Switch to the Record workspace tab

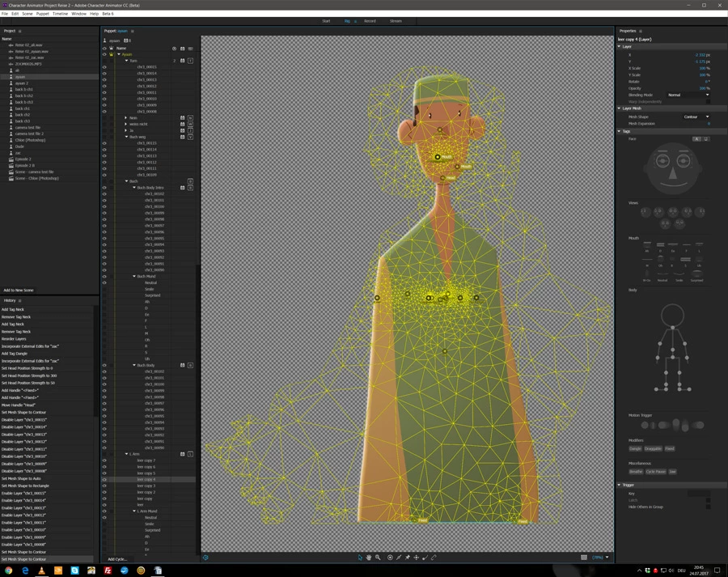pos(370,21)
